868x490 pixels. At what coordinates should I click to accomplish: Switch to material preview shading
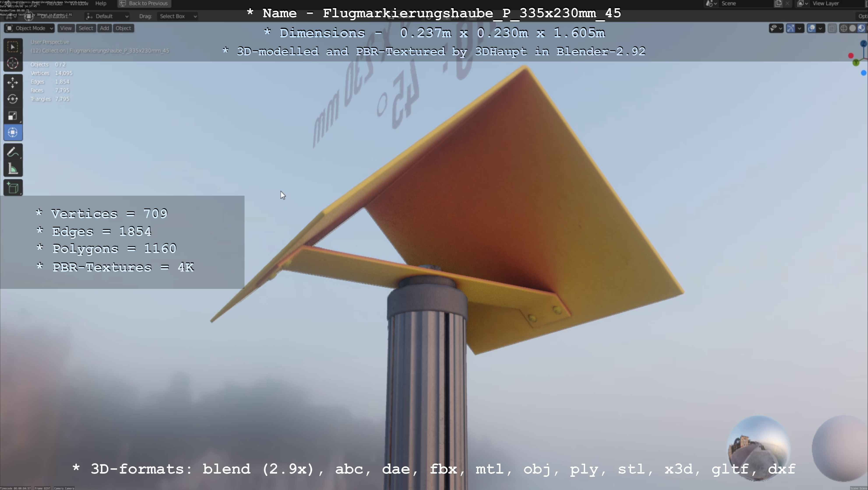pyautogui.click(x=861, y=28)
